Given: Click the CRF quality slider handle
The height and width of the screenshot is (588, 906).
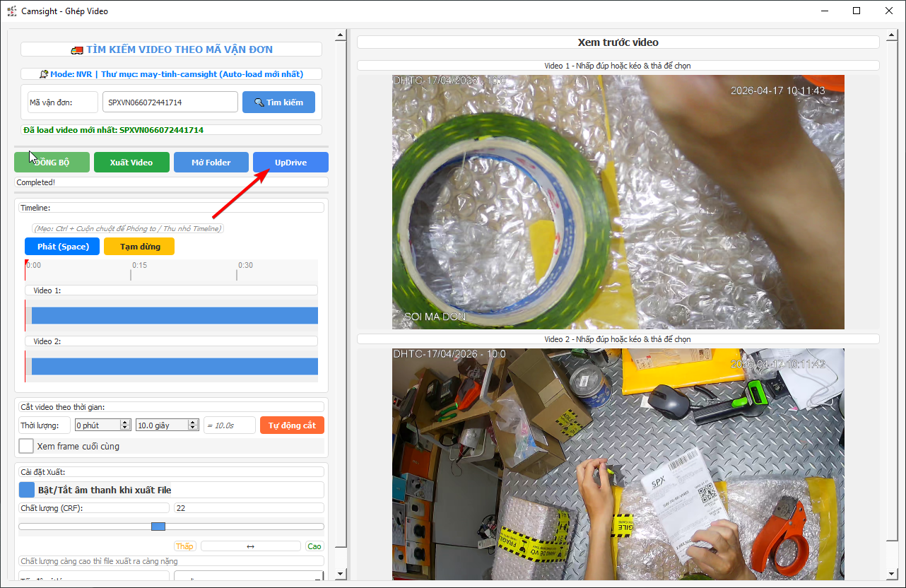Looking at the screenshot, I should pos(158,527).
